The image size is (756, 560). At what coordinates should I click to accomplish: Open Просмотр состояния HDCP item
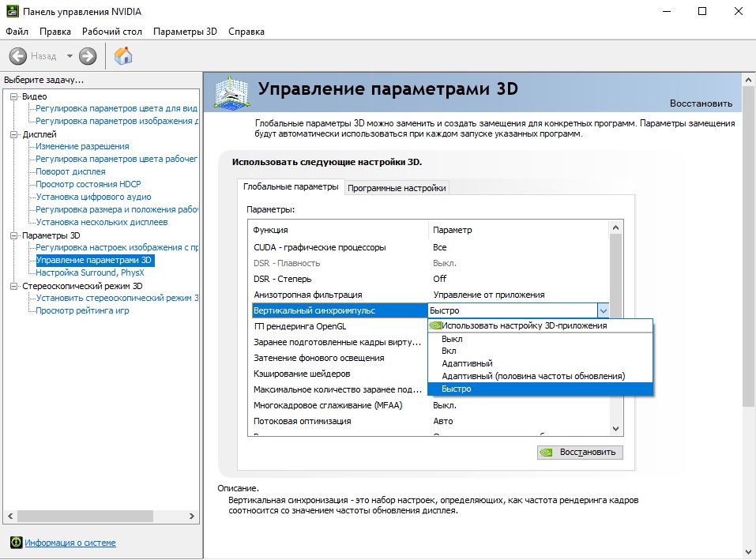(x=88, y=184)
